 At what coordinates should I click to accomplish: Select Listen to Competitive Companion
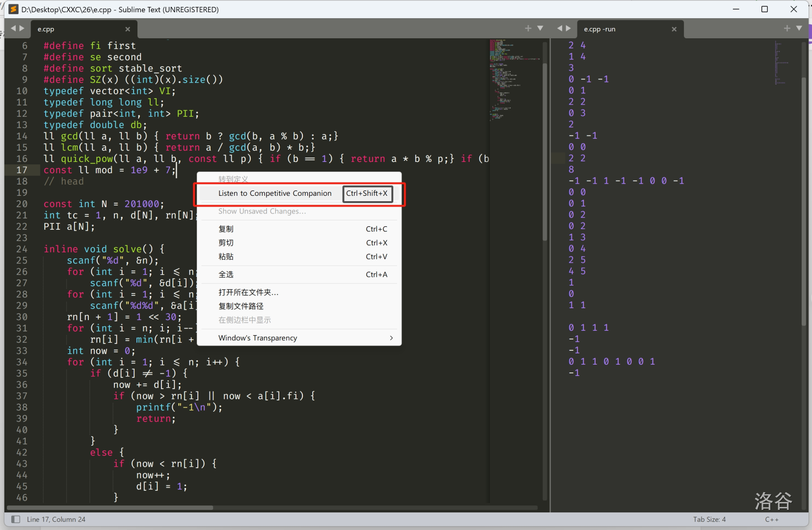pos(274,193)
